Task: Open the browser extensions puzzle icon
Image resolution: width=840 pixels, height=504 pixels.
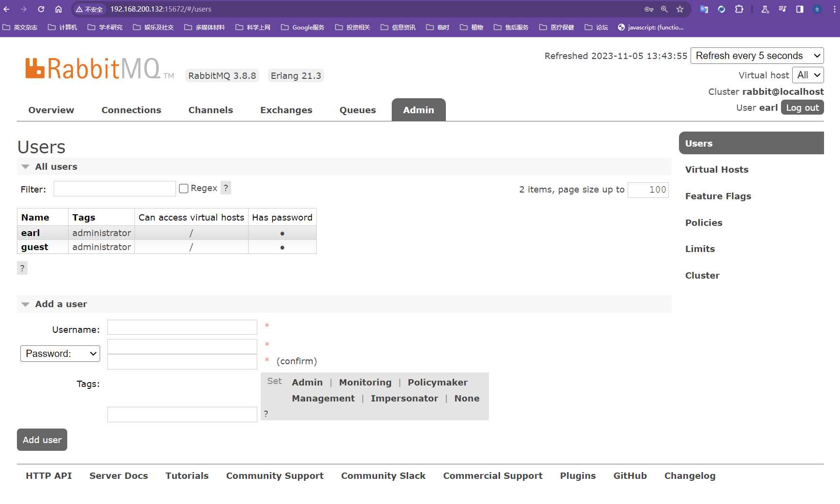Action: [x=739, y=9]
